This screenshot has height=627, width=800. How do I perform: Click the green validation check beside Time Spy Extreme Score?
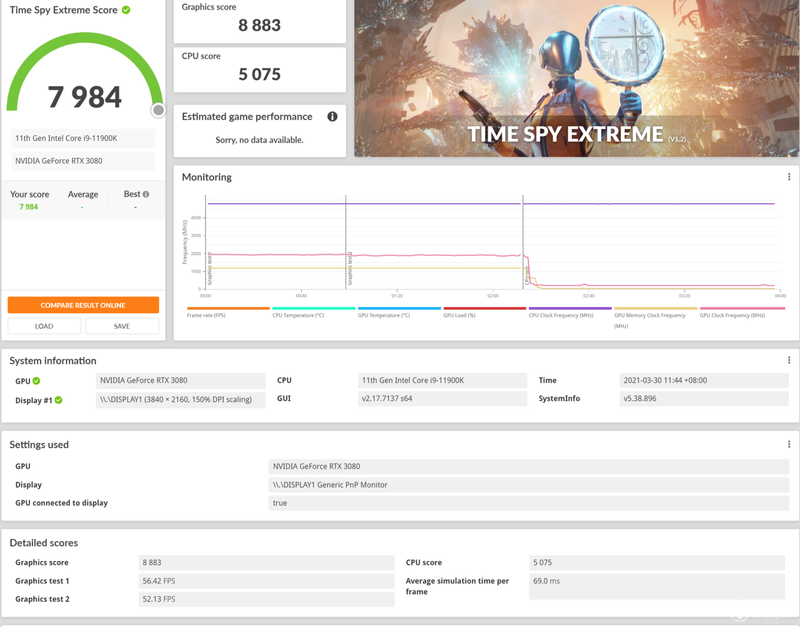pyautogui.click(x=126, y=10)
